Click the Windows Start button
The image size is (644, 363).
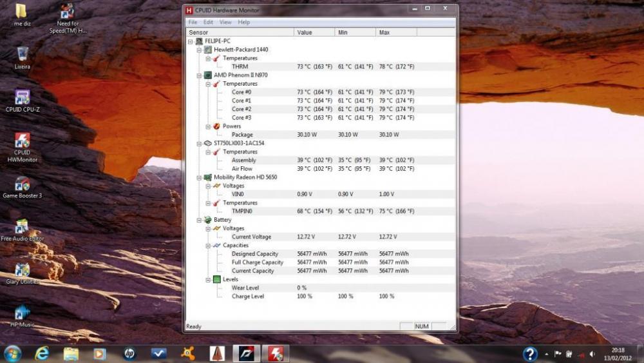12,353
